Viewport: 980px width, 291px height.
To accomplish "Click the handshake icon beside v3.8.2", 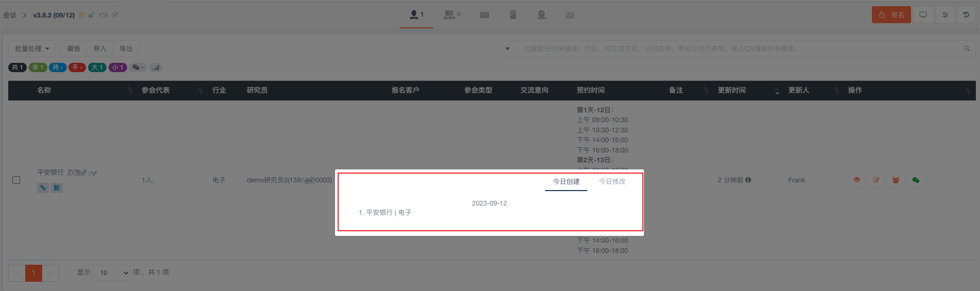I will (x=103, y=15).
